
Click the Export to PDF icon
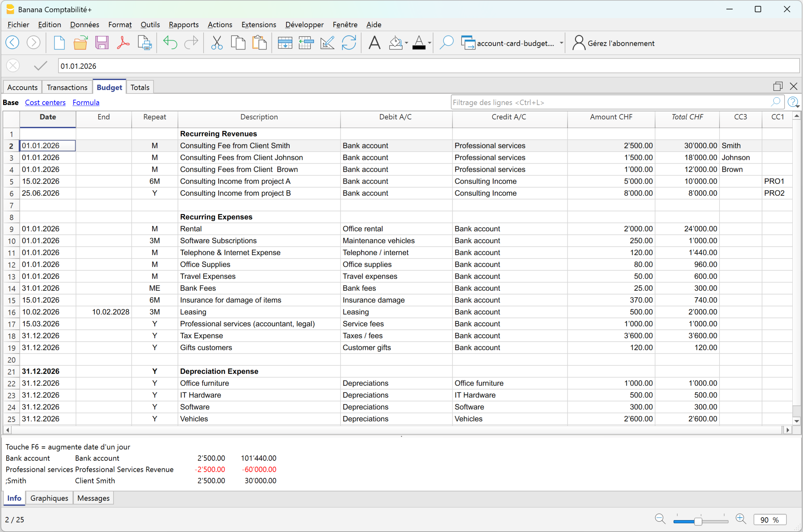(x=123, y=43)
